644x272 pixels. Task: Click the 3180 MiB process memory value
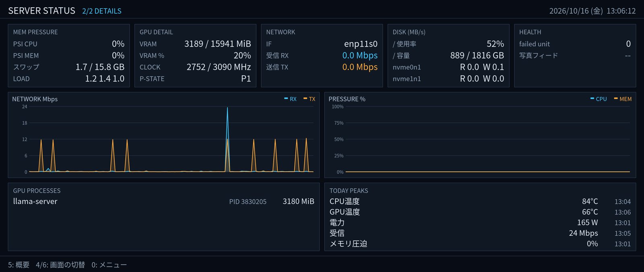coord(298,201)
